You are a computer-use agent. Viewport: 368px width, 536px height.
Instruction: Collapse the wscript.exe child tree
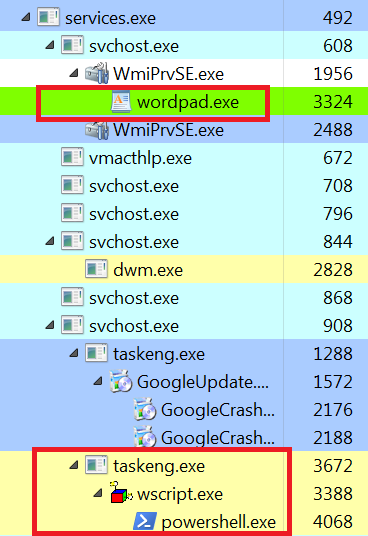(98, 494)
